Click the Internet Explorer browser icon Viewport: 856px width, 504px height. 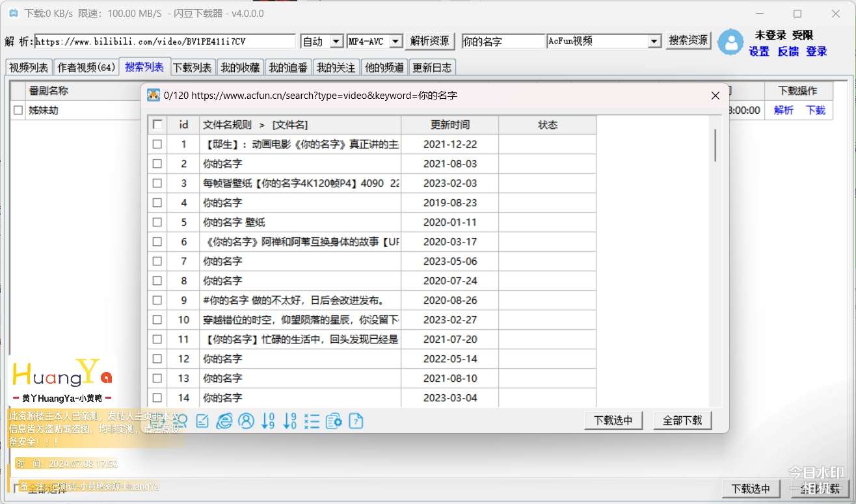click(224, 421)
